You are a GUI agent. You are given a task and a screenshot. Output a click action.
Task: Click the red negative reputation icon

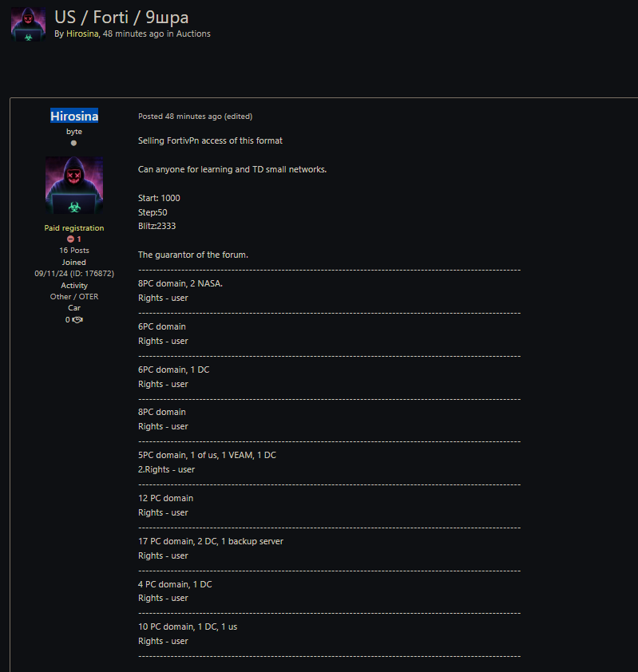[x=70, y=239]
